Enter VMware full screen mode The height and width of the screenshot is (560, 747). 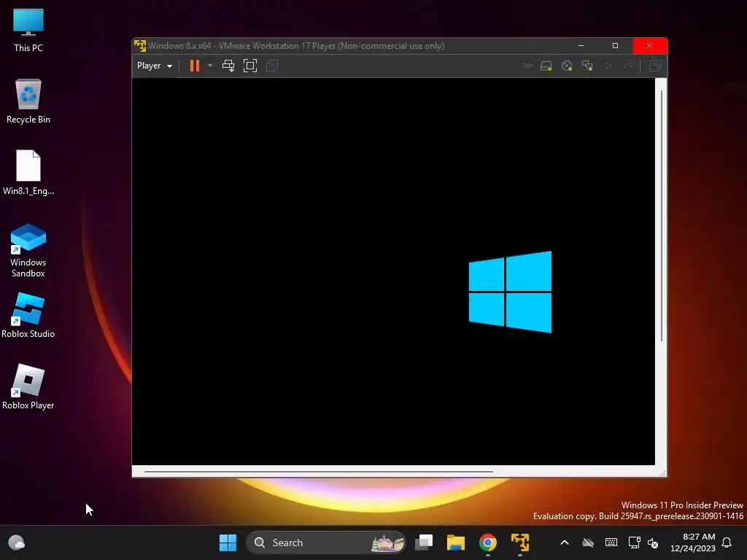(250, 66)
